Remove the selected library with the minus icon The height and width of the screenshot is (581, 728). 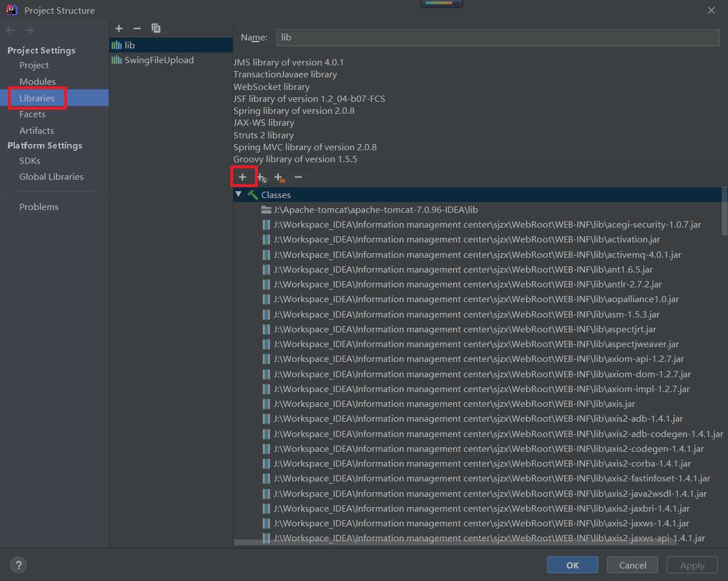[x=137, y=28]
